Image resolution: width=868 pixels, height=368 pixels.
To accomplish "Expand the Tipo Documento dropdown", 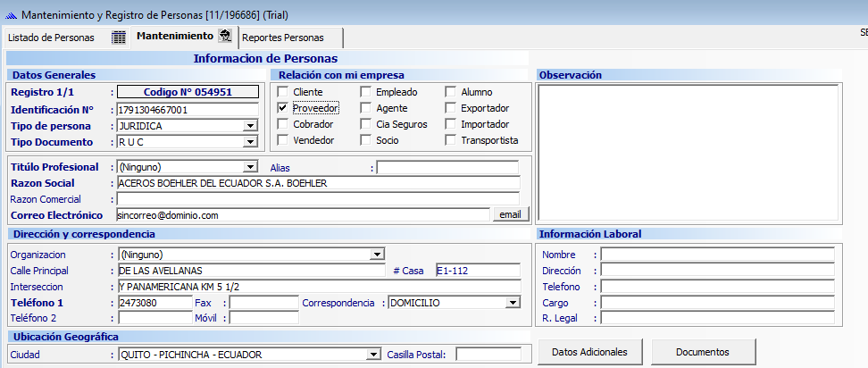I will [251, 142].
